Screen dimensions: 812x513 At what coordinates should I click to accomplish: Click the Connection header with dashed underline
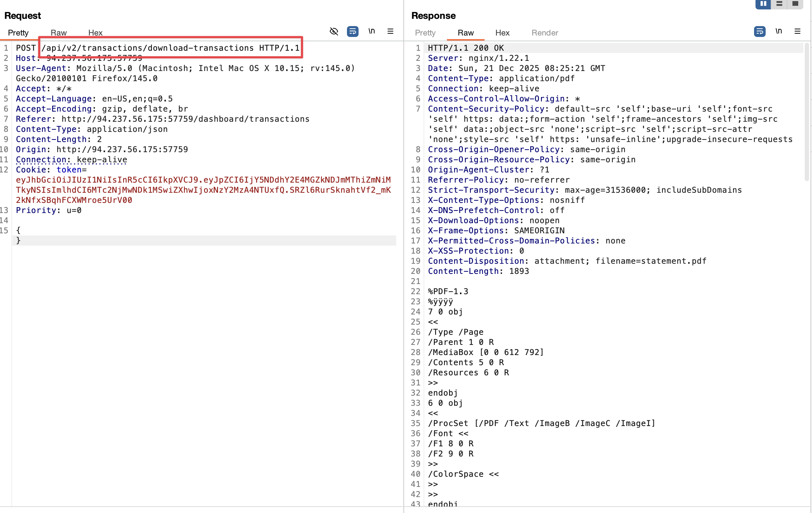coord(41,159)
